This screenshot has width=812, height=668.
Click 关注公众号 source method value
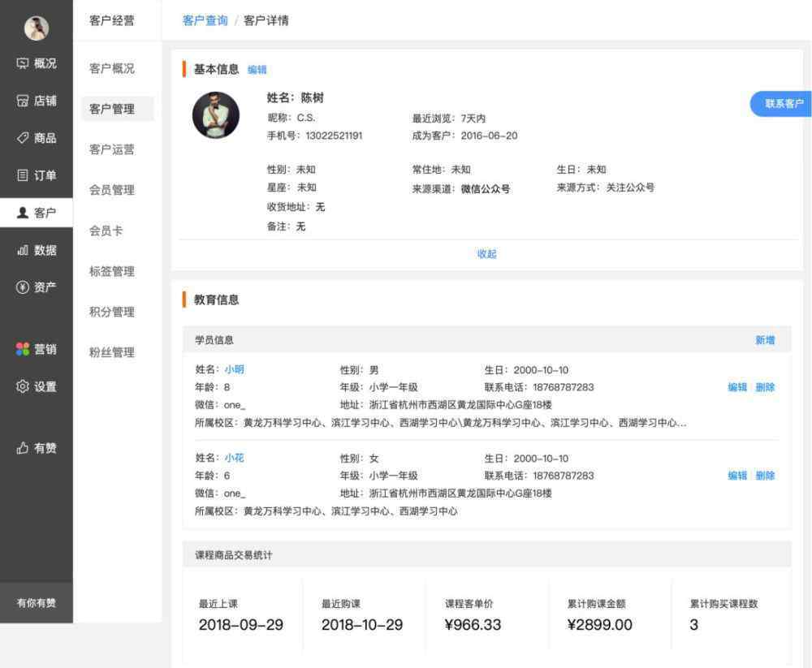coord(630,187)
